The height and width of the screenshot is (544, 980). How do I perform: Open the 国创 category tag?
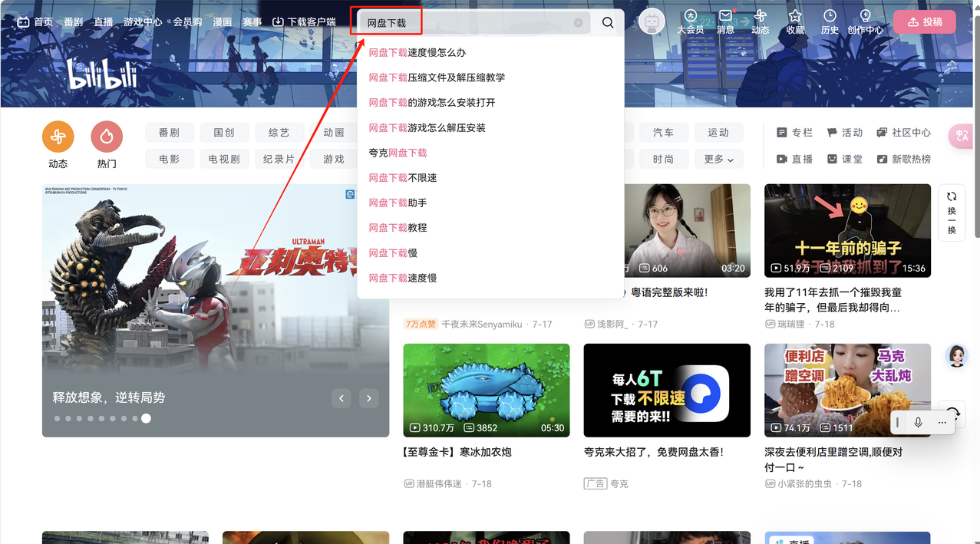tap(224, 133)
